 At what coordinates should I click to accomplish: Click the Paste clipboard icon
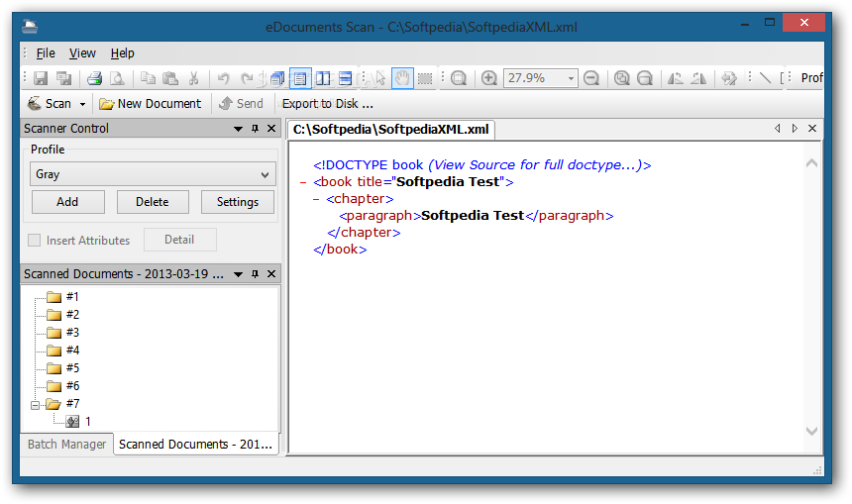(x=170, y=78)
